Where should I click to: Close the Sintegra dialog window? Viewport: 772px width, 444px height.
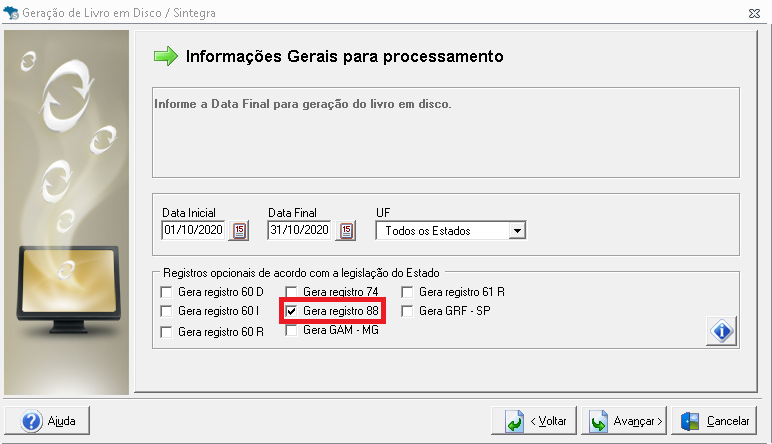coord(754,13)
